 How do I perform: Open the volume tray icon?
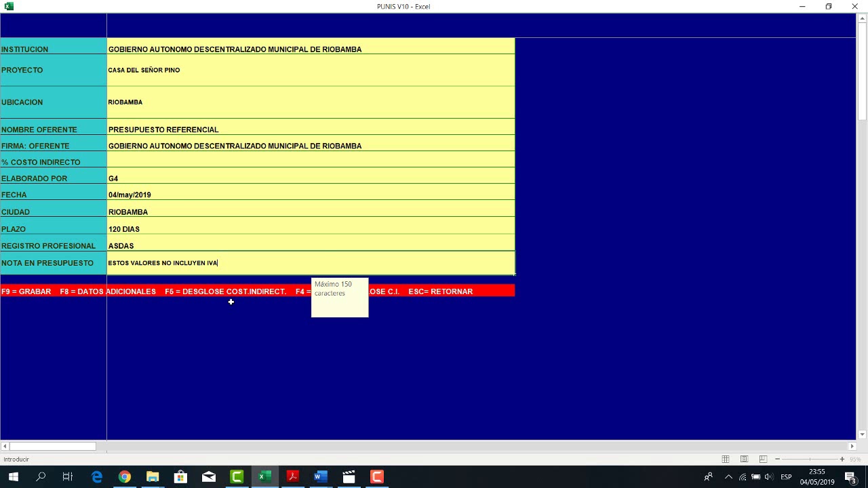point(768,476)
